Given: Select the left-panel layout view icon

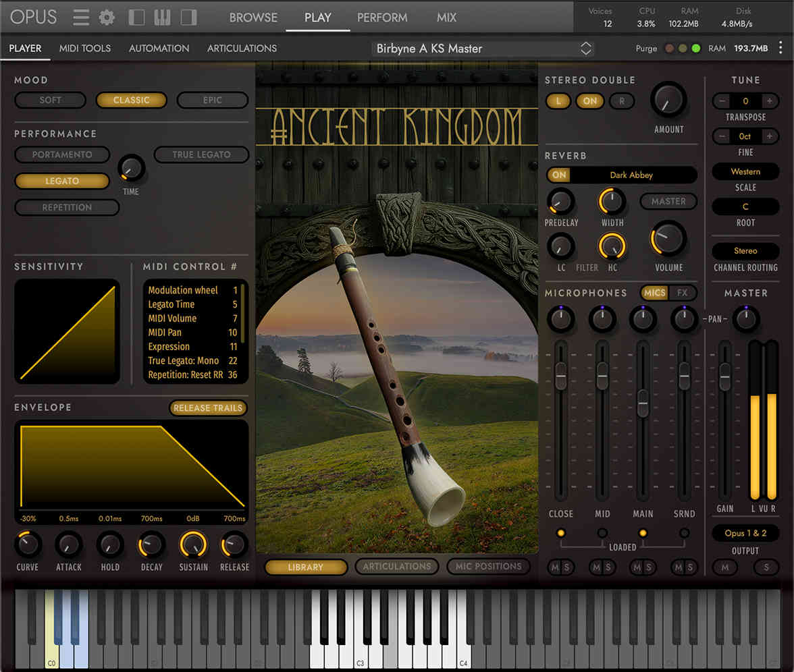Looking at the screenshot, I should (135, 18).
